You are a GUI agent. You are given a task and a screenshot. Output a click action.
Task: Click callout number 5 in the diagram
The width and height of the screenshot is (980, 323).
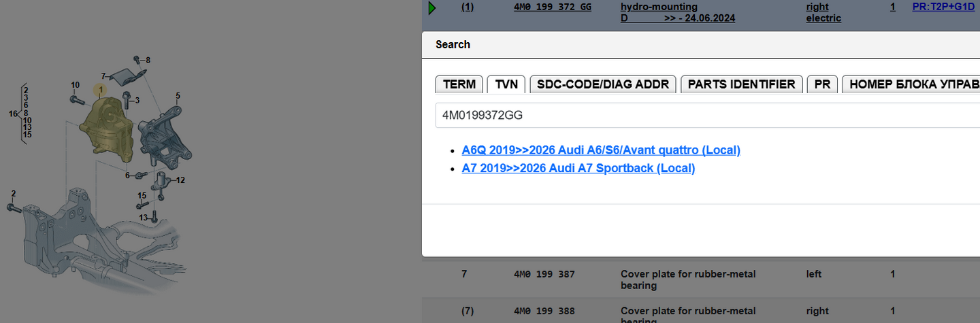click(x=178, y=96)
